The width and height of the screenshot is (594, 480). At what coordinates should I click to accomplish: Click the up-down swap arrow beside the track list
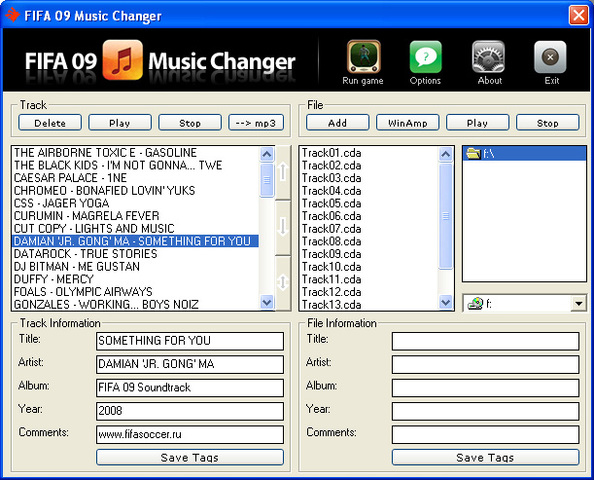pyautogui.click(x=283, y=282)
